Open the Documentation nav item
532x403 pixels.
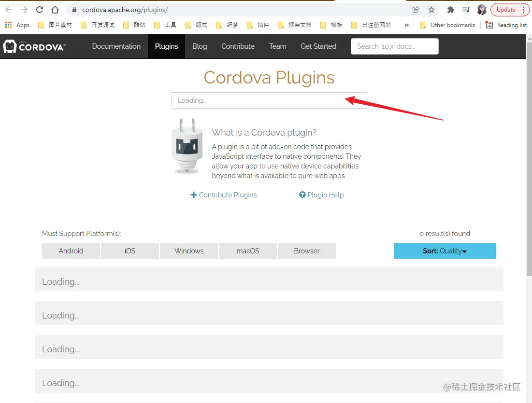(116, 46)
